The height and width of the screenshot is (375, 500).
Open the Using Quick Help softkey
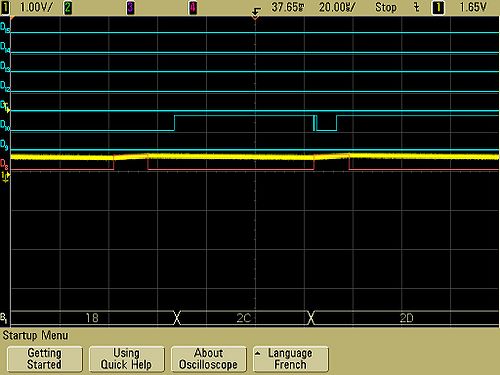pos(127,359)
